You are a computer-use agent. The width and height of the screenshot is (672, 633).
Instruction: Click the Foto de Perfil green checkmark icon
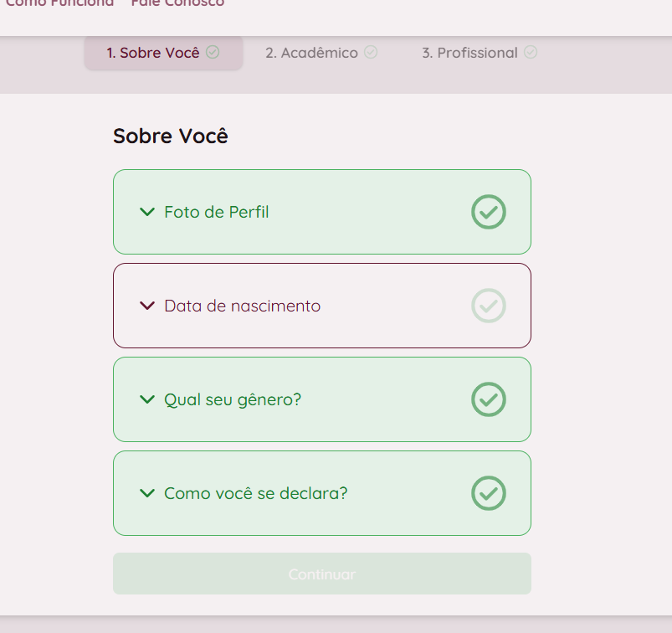tap(489, 212)
